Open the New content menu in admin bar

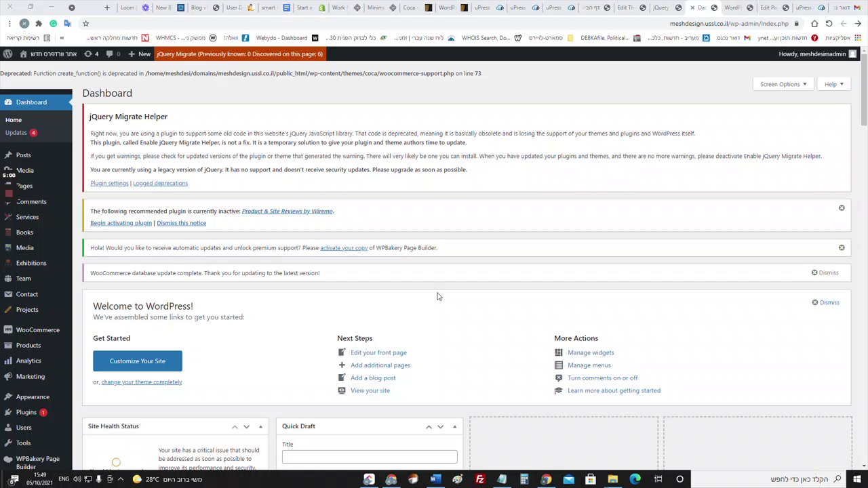(138, 54)
